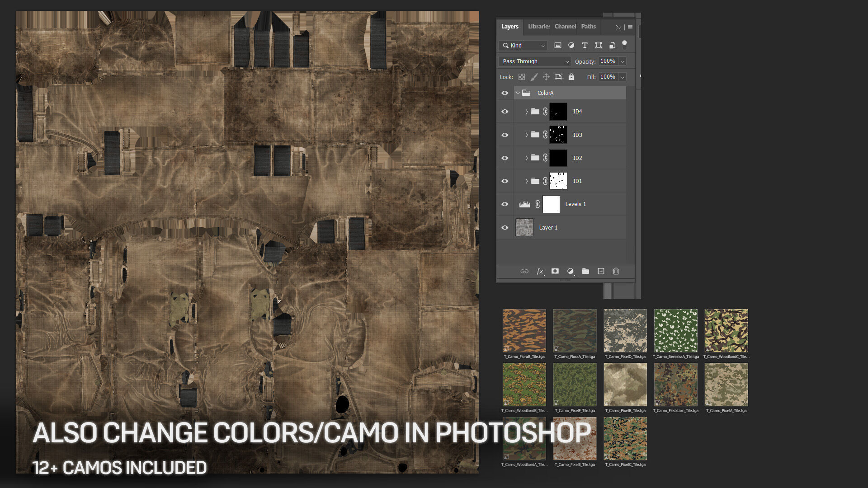Click the lock all padlock icon
The image size is (868, 488).
pos(571,77)
